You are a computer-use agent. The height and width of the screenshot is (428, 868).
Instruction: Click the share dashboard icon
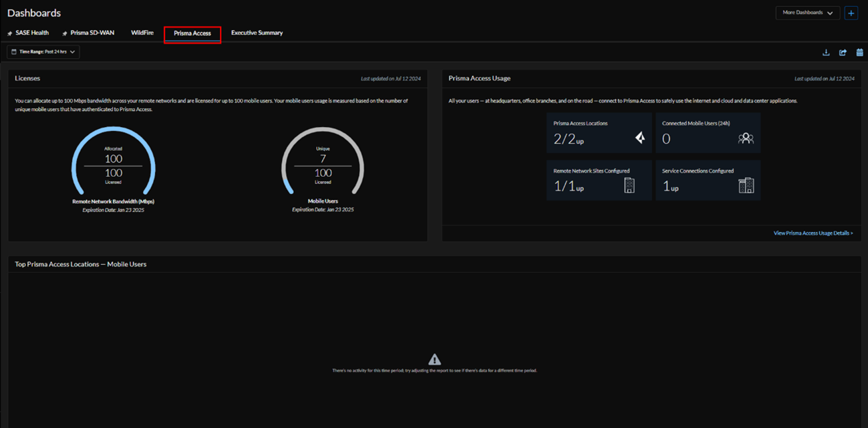tap(843, 52)
